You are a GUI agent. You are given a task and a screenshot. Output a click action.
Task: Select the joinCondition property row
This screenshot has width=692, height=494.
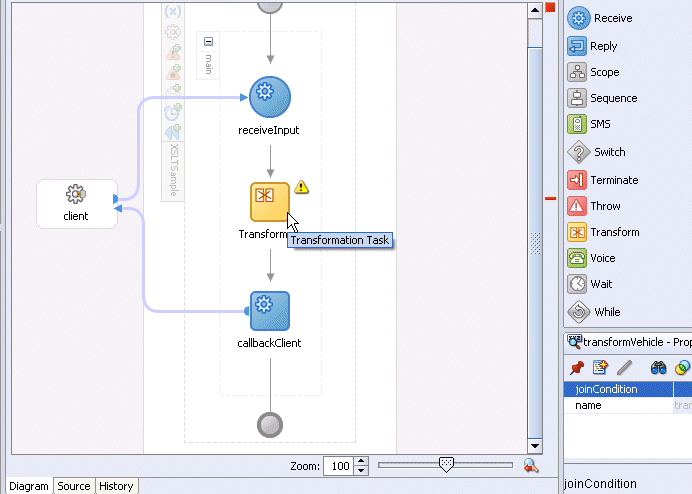628,389
